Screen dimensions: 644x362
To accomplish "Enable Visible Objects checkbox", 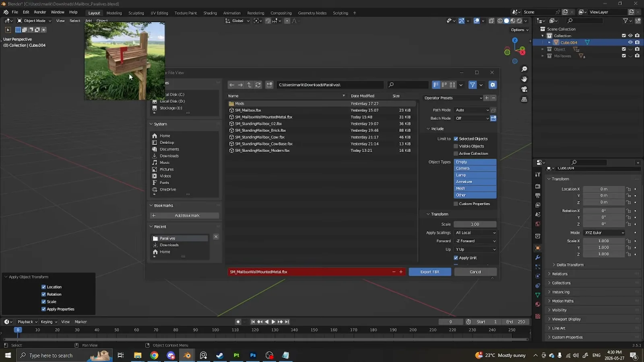I will (x=456, y=146).
